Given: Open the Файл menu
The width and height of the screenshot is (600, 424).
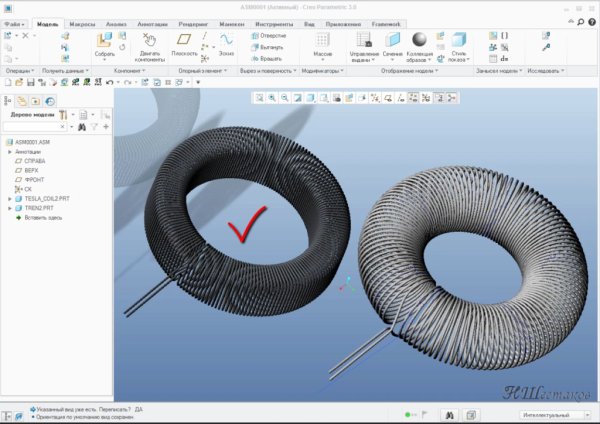Looking at the screenshot, I should (14, 24).
